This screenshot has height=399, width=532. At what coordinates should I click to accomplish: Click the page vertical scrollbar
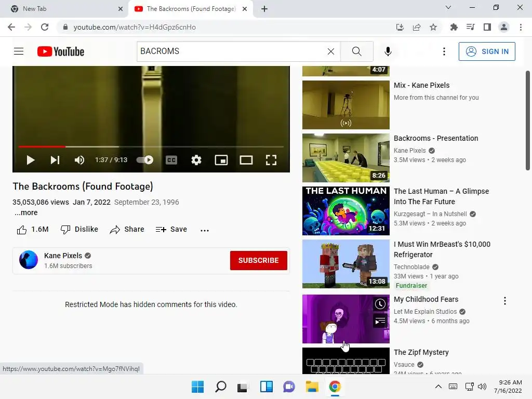coord(528,121)
